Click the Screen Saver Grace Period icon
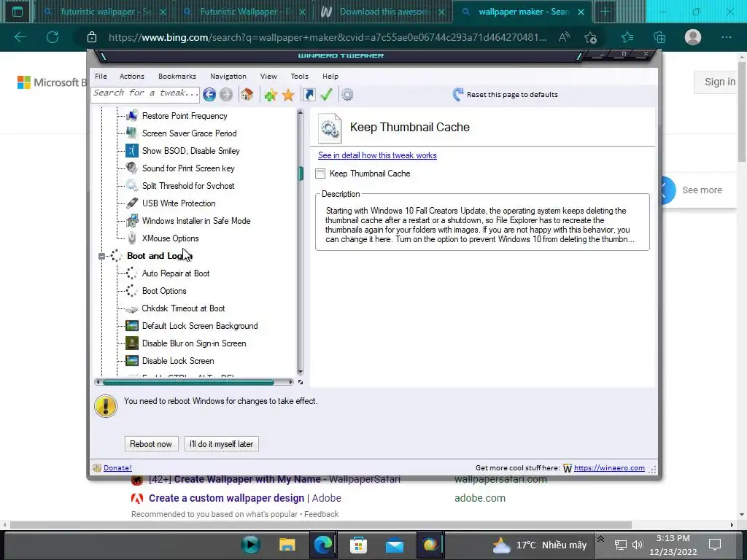The image size is (747, 560). pos(132,133)
